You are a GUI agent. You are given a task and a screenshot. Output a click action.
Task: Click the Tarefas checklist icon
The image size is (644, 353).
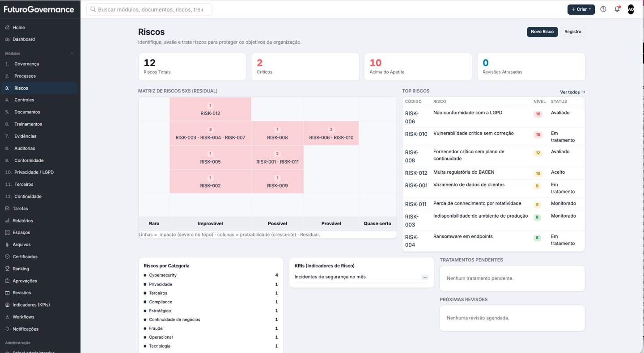[x=7, y=209]
